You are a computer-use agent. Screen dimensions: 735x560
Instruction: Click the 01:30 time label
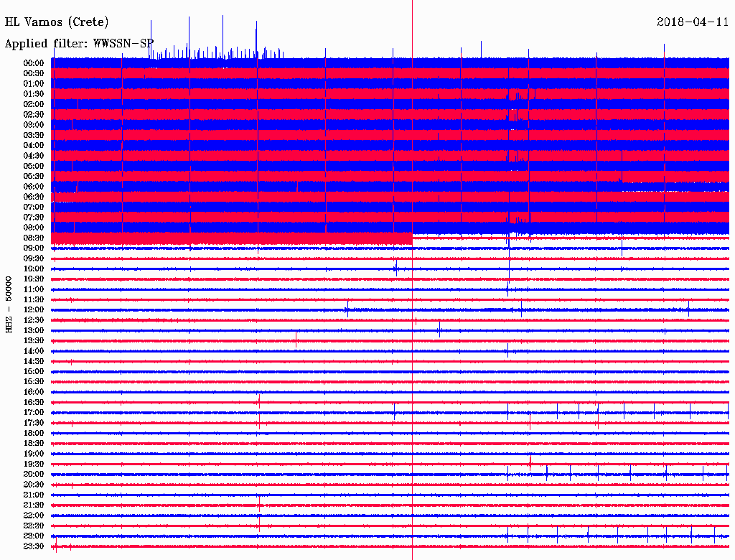34,94
